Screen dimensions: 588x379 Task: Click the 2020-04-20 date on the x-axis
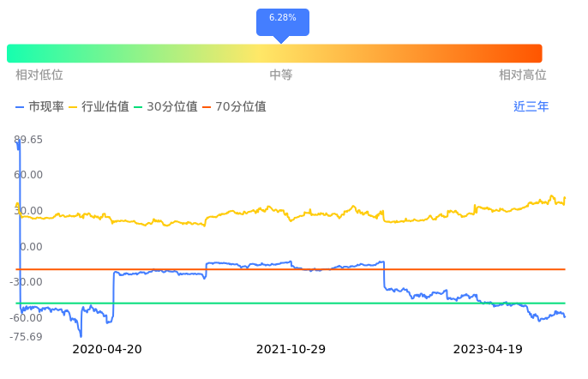point(107,350)
